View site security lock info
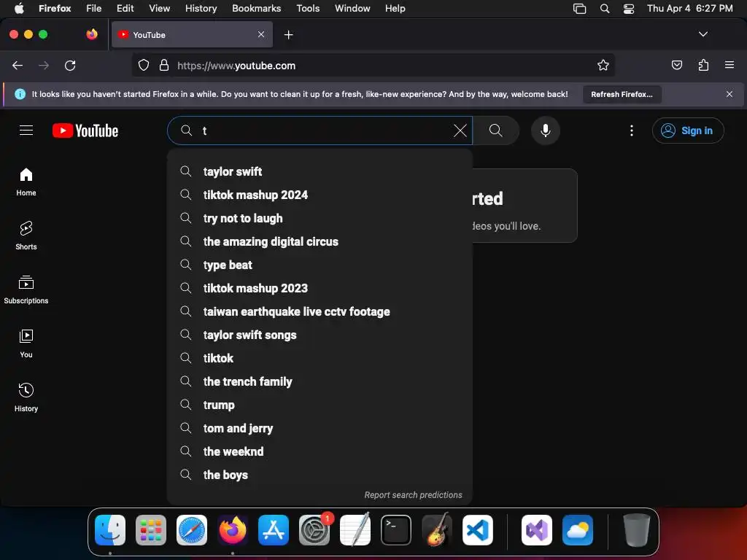This screenshot has height=560, width=747. (164, 66)
